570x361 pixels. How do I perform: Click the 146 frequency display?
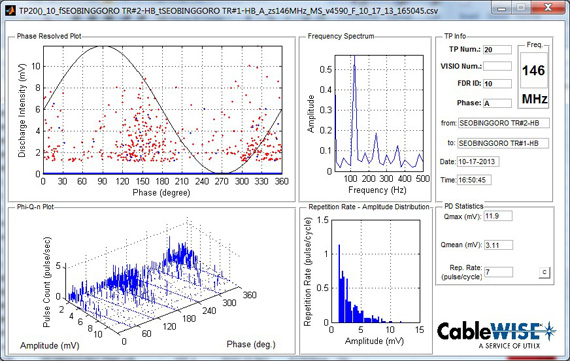tap(533, 70)
